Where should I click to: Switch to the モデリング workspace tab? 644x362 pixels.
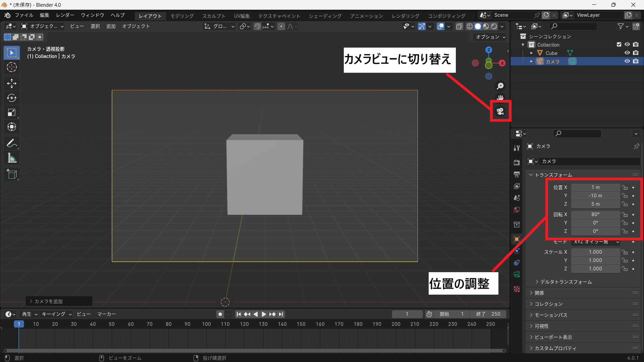[182, 16]
